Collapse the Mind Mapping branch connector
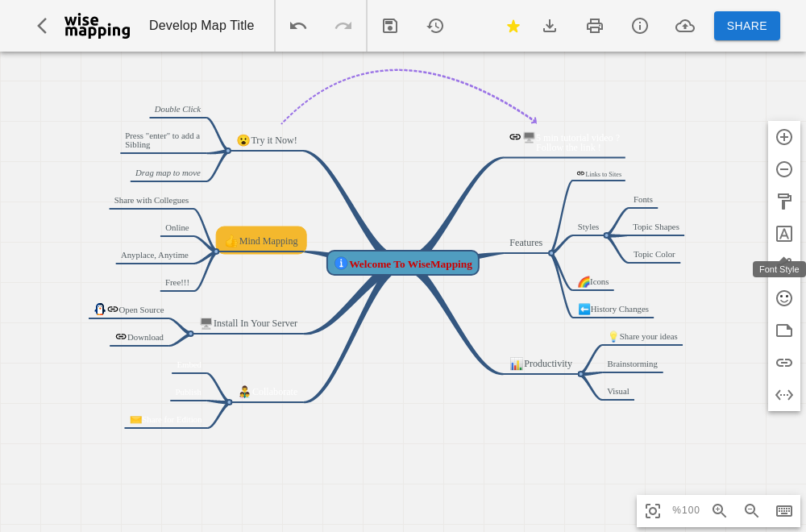The image size is (806, 532). coord(216,251)
